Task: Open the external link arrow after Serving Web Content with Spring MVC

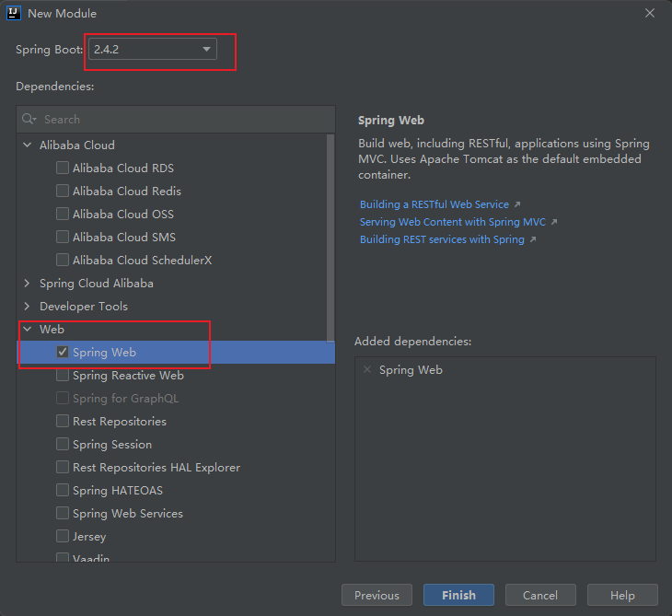Action: pyautogui.click(x=554, y=222)
